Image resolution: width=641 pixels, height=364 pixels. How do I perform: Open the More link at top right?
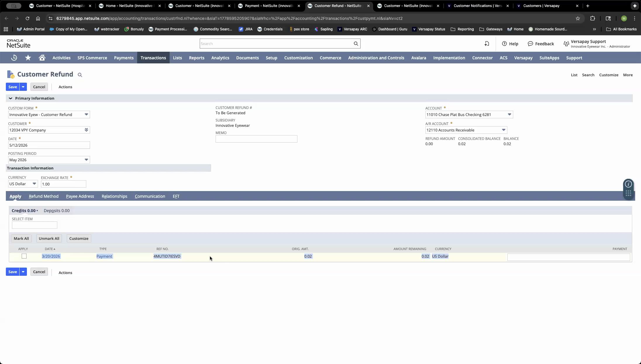[628, 75]
